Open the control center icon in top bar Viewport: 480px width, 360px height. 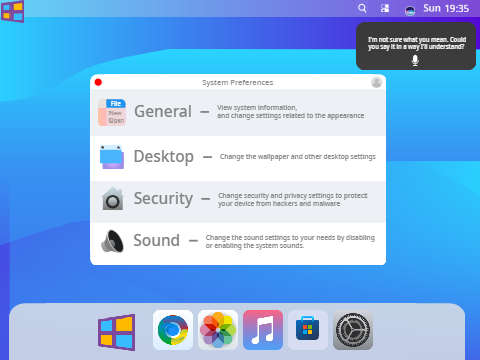click(385, 8)
